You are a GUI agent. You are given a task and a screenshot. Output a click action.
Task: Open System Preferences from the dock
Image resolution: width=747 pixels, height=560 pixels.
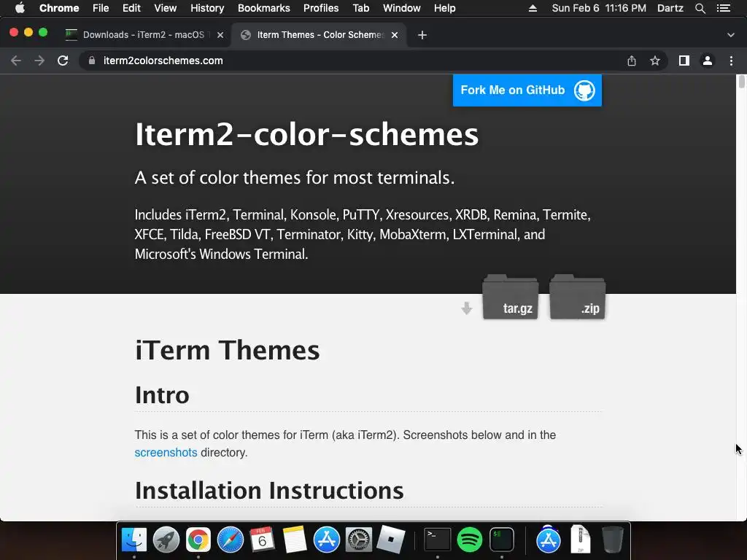[358, 540]
